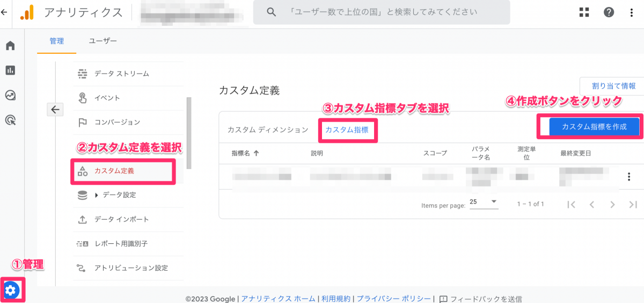Click the Analytics search field
The width and height of the screenshot is (644, 303).
pyautogui.click(x=381, y=12)
